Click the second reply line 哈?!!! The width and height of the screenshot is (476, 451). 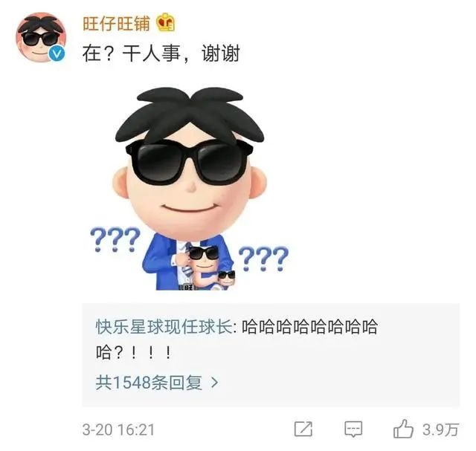coord(134,353)
